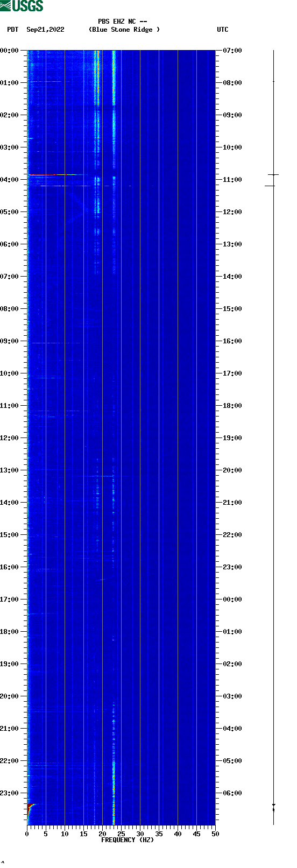Click the 04:00 PDT time label
The width and height of the screenshot is (297, 868).
10,180
